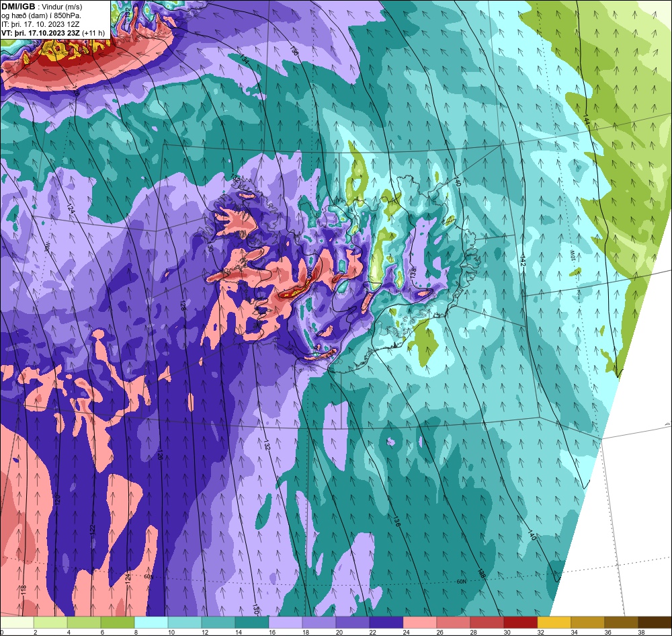
Task: Select the teal 12–14 m/s legend swatch
Action: pyautogui.click(x=218, y=623)
